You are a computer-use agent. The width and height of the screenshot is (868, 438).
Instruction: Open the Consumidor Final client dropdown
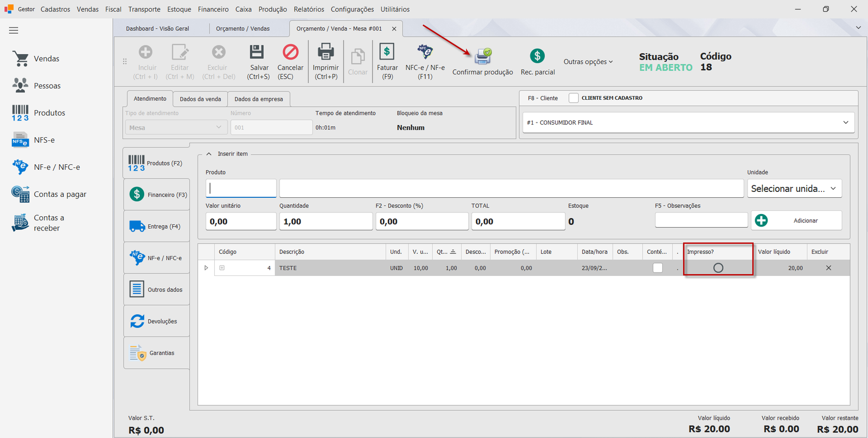pos(845,123)
